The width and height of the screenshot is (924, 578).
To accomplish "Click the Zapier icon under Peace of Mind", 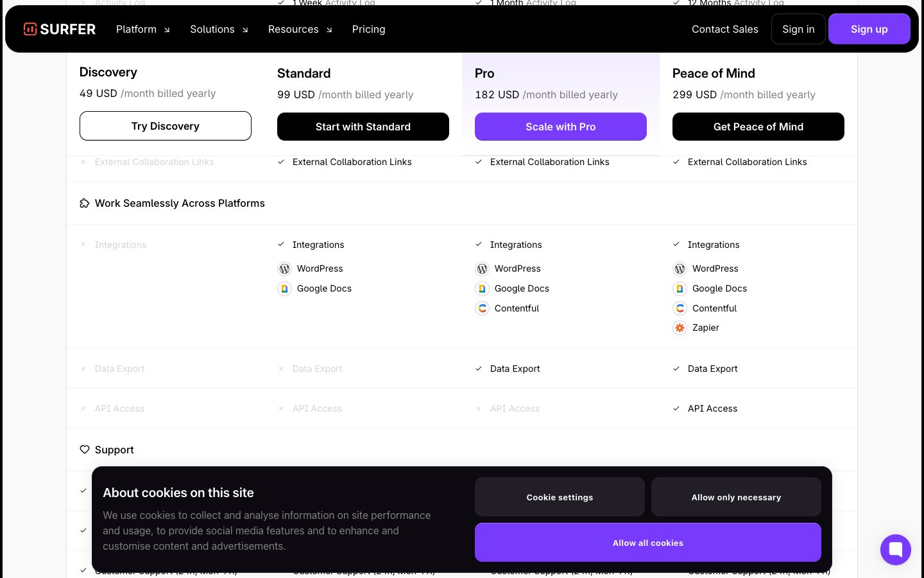I will click(x=680, y=328).
